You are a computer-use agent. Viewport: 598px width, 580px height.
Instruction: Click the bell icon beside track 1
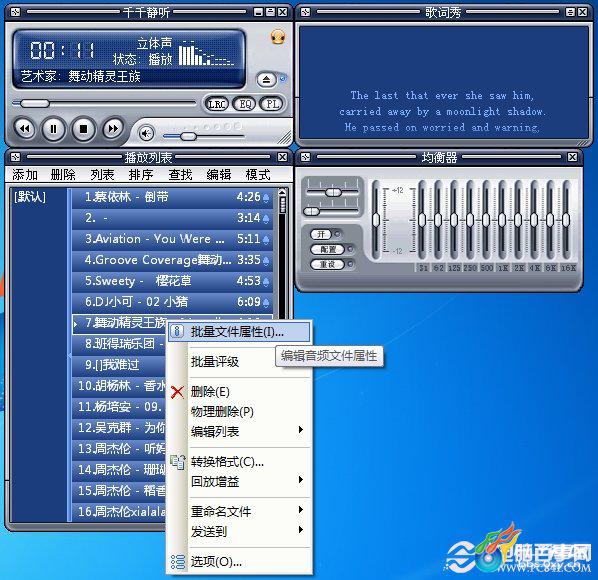point(266,198)
